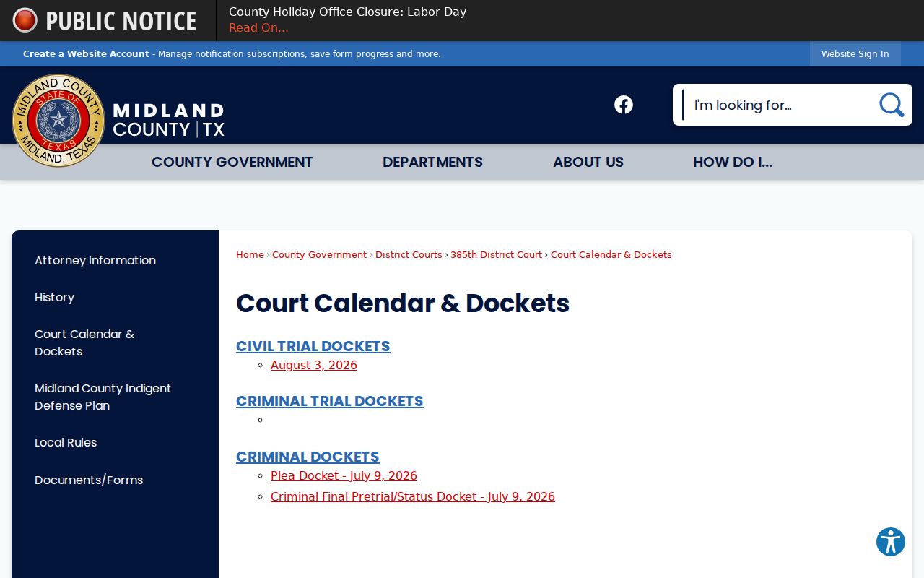Image resolution: width=924 pixels, height=578 pixels.
Task: Click 385th District Court breadcrumb link
Action: point(496,254)
